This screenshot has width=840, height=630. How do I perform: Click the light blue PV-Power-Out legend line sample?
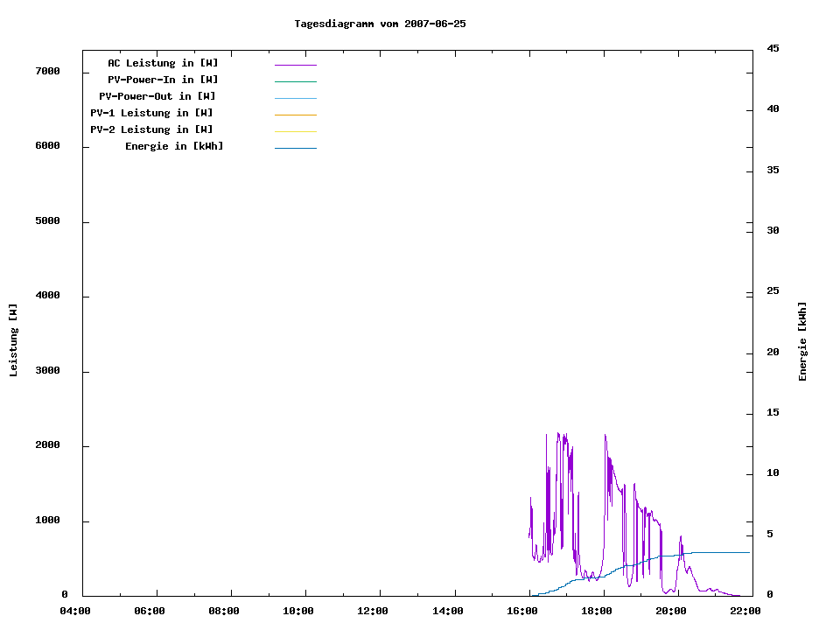(295, 98)
